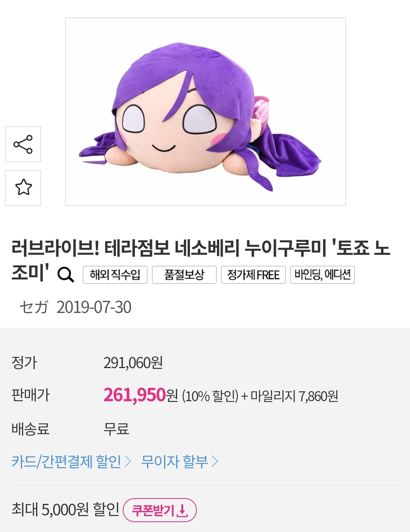The width and height of the screenshot is (410, 532).
Task: Select the 해외직수입 tag
Action: tap(115, 275)
